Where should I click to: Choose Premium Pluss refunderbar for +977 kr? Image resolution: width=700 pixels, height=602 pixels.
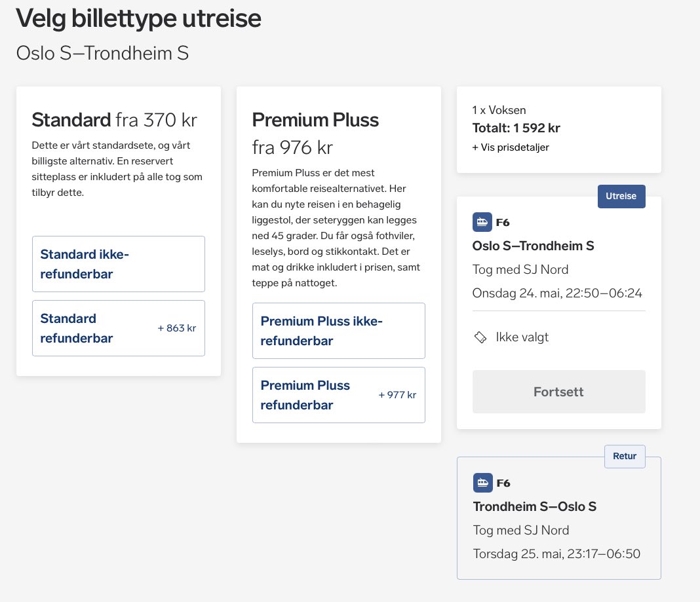point(338,395)
